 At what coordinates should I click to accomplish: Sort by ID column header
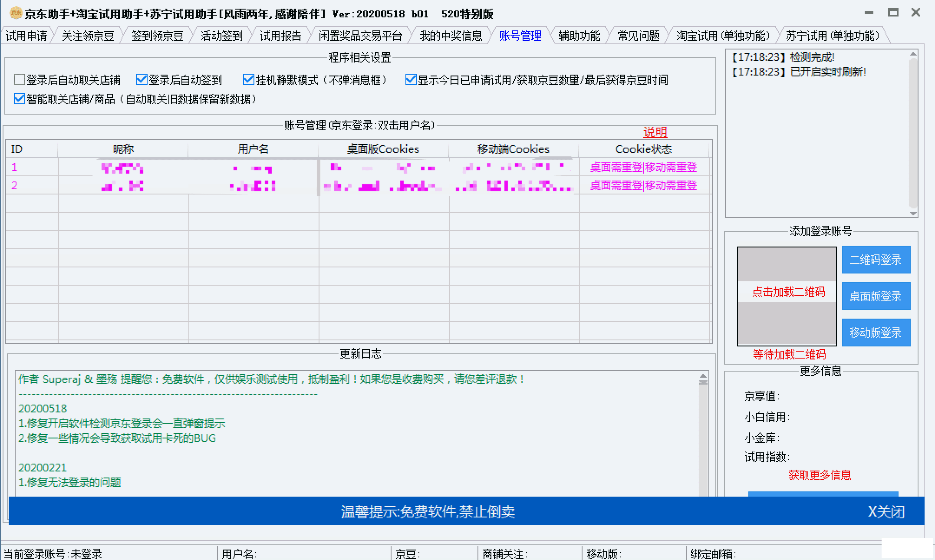click(x=32, y=149)
